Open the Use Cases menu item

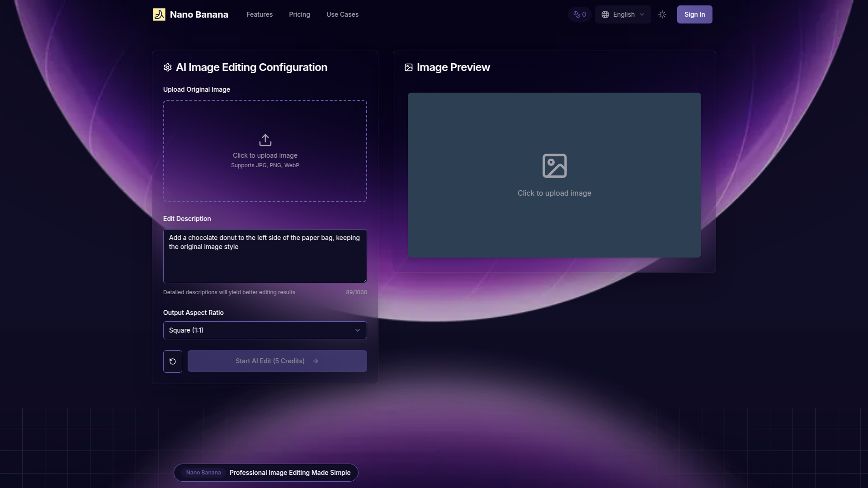(x=342, y=14)
